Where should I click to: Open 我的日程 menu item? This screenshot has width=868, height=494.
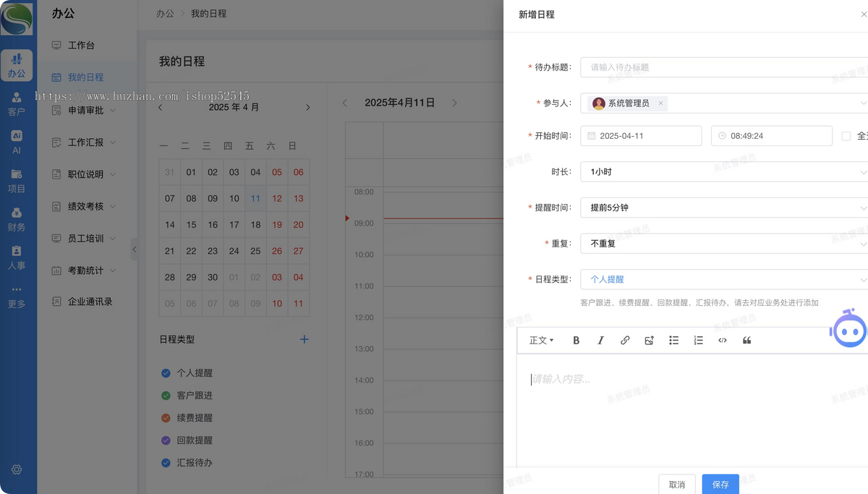coord(87,77)
